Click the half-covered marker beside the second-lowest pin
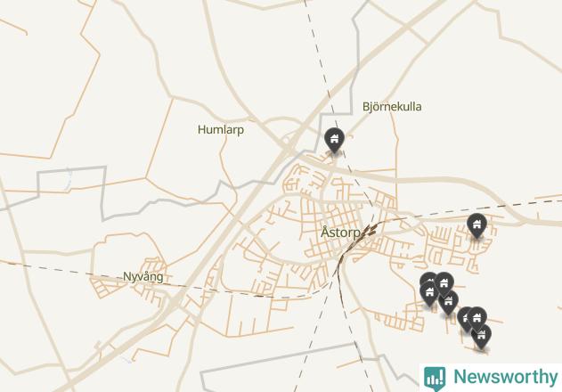The width and height of the screenshot is (562, 392). pos(463,318)
